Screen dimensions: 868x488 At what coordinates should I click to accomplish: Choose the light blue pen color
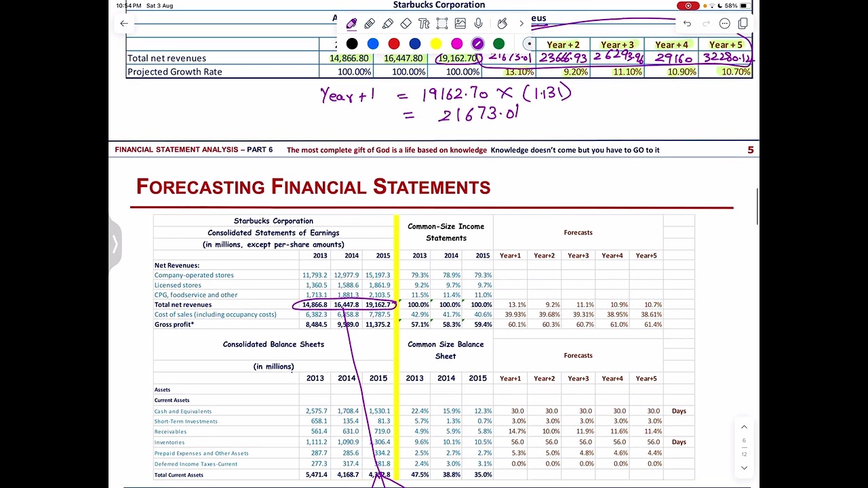(x=373, y=44)
